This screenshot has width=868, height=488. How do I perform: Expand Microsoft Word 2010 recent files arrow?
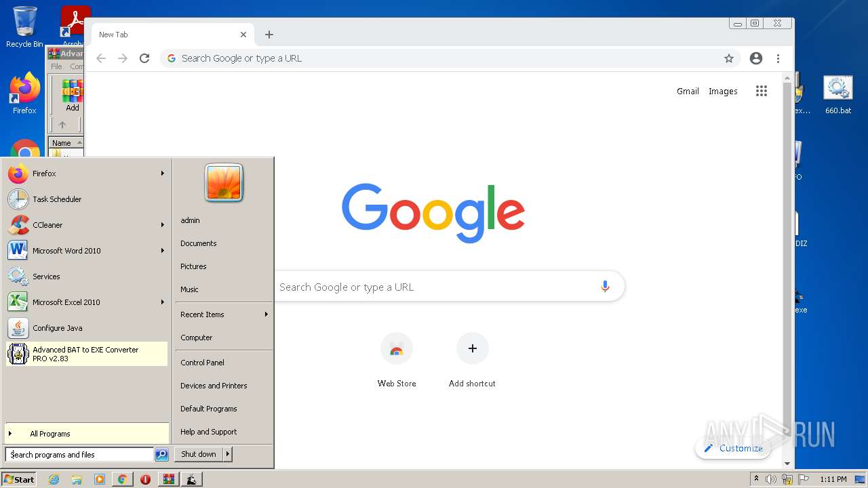[x=163, y=251]
